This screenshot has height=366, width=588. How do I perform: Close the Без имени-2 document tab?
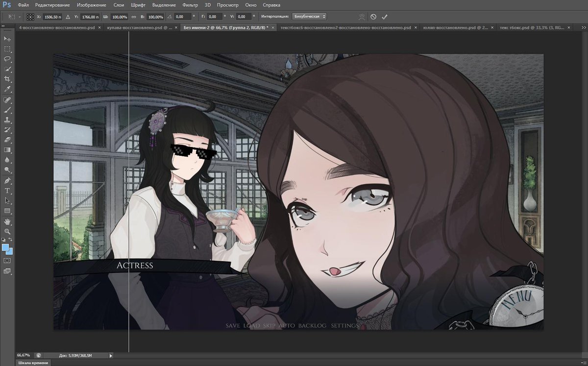(x=273, y=28)
